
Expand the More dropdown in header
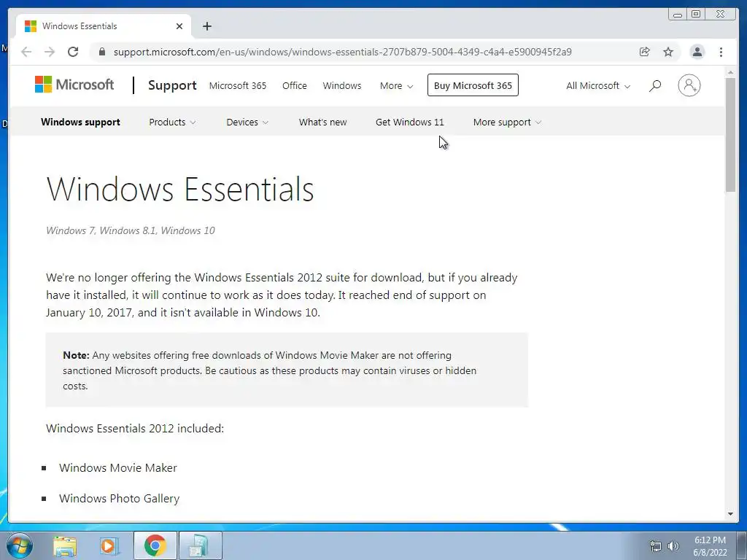[396, 86]
